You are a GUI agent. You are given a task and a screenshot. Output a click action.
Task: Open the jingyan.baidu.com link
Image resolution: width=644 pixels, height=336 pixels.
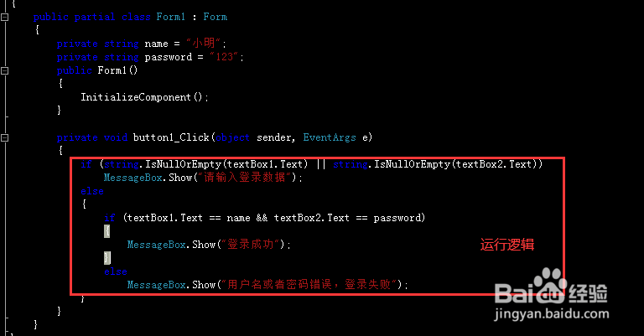click(x=552, y=314)
